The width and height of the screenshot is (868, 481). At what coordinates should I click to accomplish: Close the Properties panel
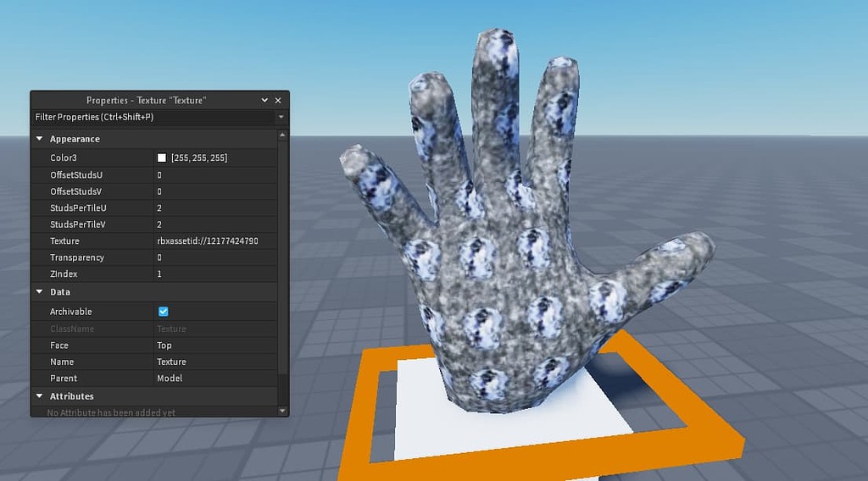tap(278, 100)
